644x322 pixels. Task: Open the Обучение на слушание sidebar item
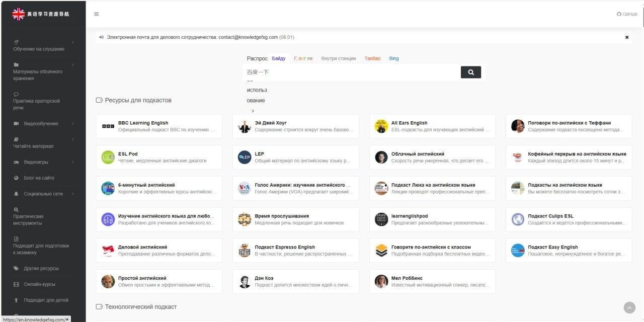coord(39,49)
